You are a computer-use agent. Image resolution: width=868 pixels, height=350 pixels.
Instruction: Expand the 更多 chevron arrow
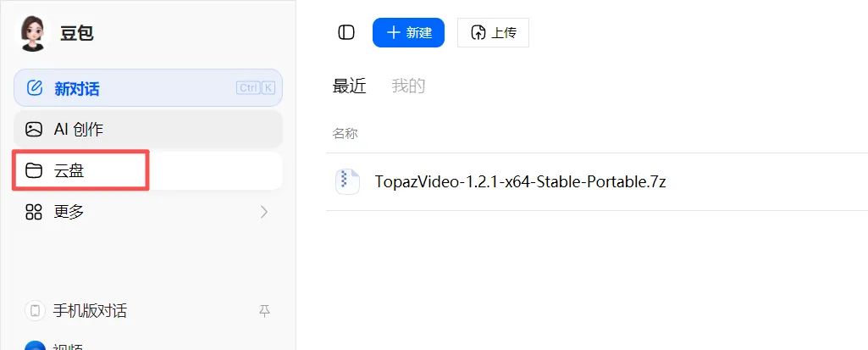point(264,212)
